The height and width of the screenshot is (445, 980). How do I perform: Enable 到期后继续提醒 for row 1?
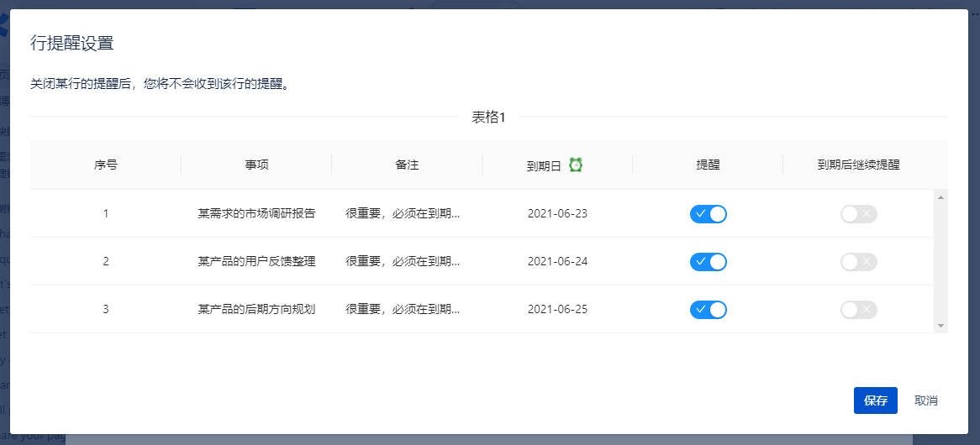tap(858, 214)
